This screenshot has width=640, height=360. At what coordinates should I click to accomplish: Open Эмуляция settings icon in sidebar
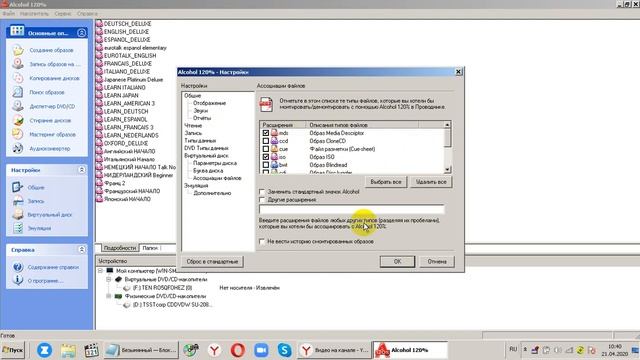coord(18,228)
